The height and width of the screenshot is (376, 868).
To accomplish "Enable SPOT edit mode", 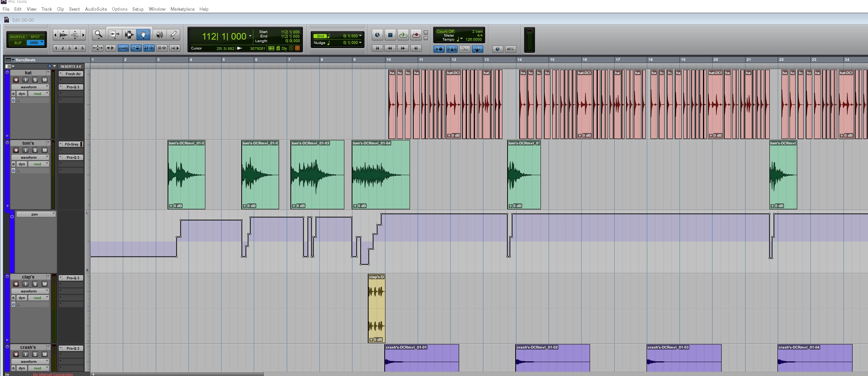I will click(35, 37).
